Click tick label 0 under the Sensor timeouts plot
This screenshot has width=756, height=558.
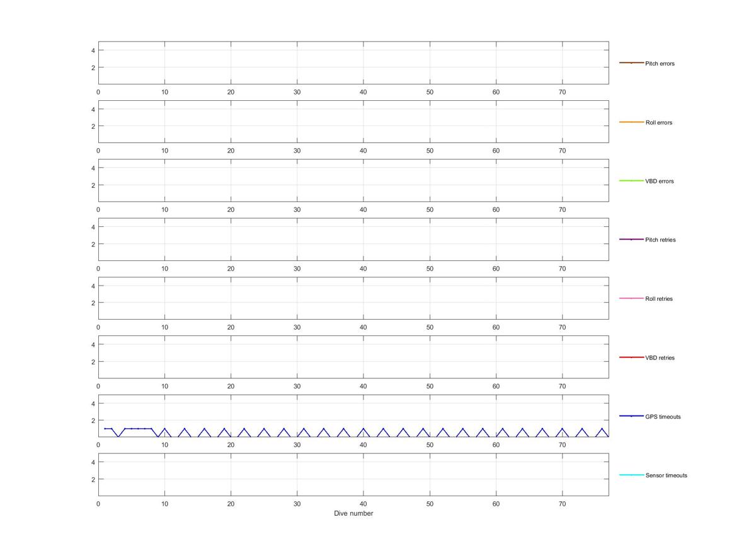click(98, 504)
